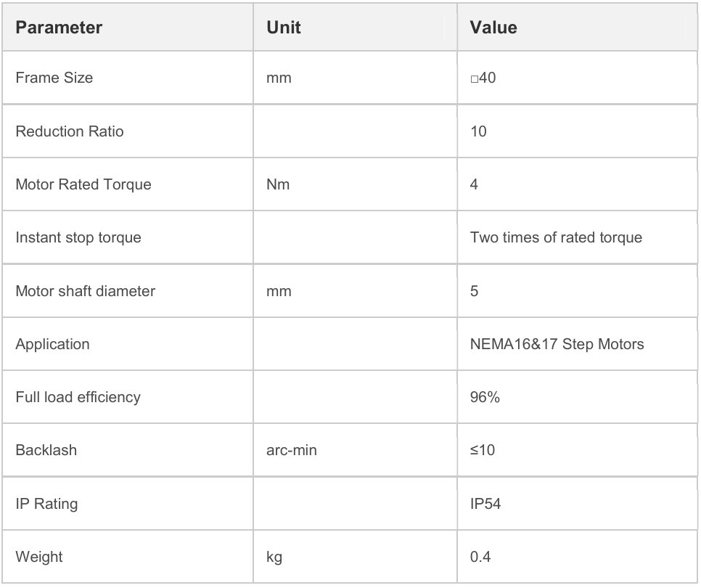Click the Reduction Ratio value 10
This screenshot has width=701, height=588.
(479, 131)
